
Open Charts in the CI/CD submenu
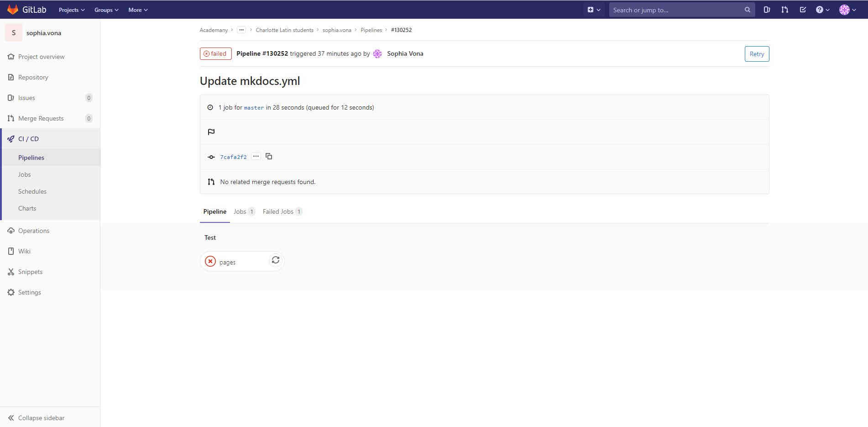click(50, 208)
